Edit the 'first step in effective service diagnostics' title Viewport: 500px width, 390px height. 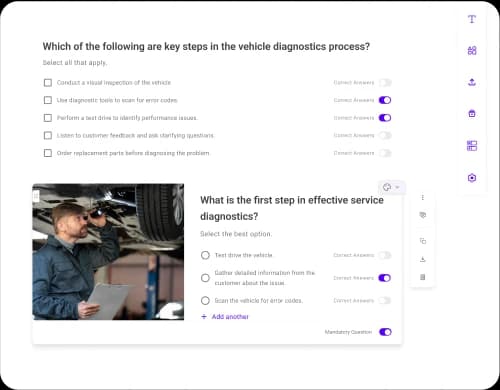292,208
